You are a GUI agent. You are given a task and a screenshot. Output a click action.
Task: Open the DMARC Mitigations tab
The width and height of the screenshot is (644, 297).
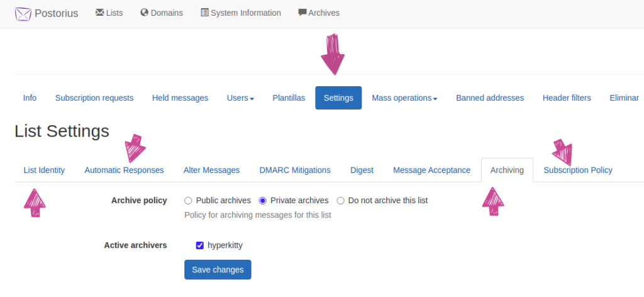(x=295, y=170)
